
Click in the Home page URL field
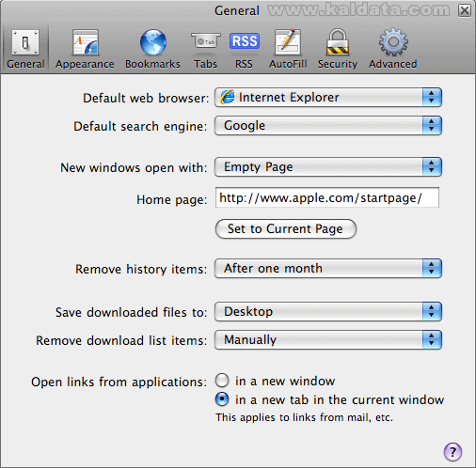(327, 197)
